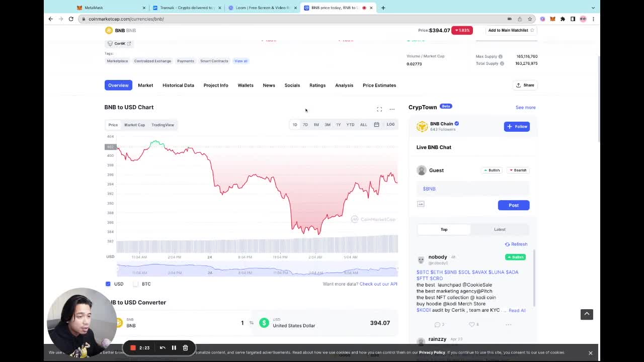Follow the BNB Chain account

(517, 127)
